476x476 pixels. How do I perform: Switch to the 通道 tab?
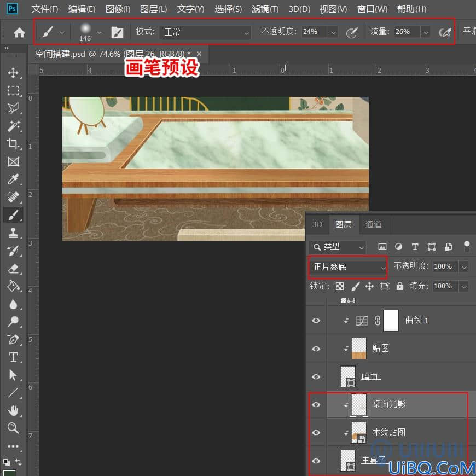click(x=373, y=224)
